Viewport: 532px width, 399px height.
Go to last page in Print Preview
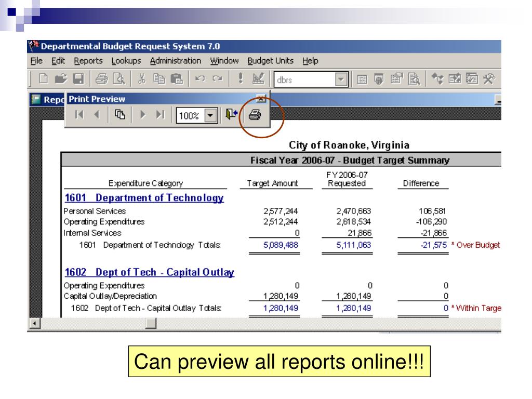point(160,115)
